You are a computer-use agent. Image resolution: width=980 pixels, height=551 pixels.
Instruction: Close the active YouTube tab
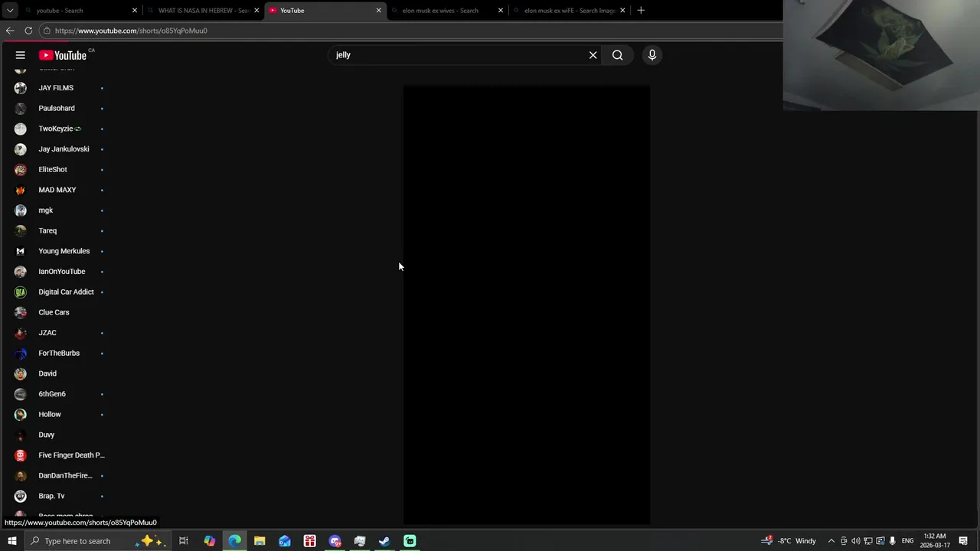tap(378, 11)
